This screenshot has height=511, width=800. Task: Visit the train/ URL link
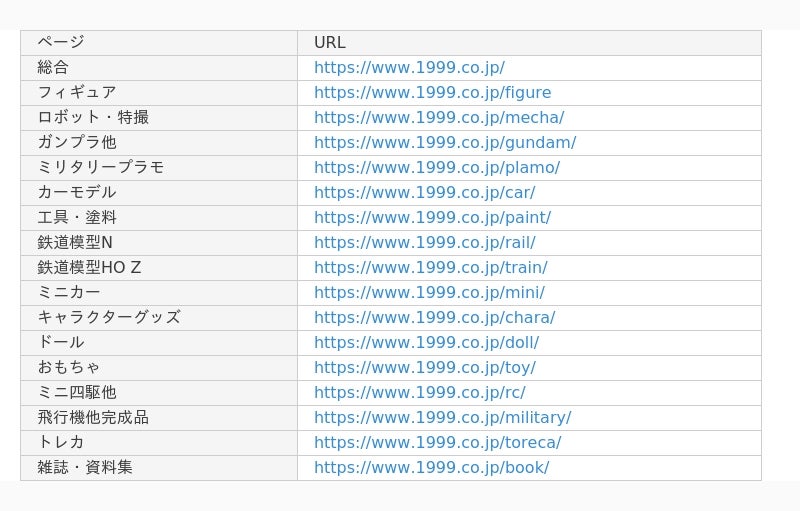point(431,268)
